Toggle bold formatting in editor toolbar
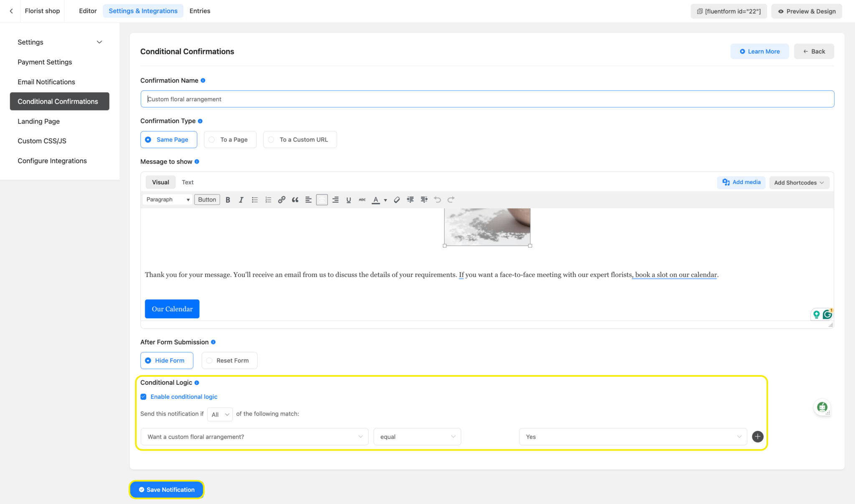This screenshot has width=855, height=504. tap(228, 200)
